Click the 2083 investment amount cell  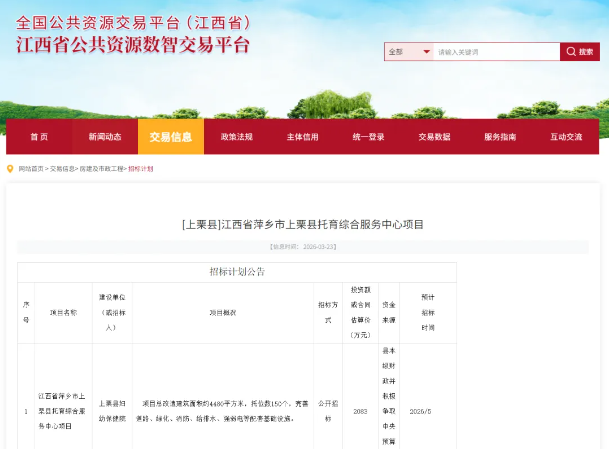tap(360, 411)
